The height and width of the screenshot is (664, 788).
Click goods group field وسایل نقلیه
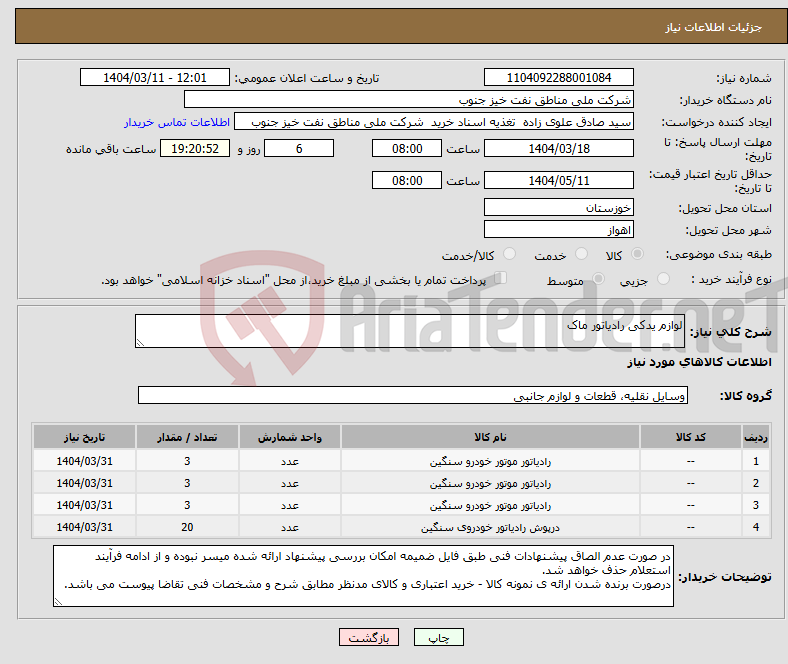pyautogui.click(x=413, y=395)
